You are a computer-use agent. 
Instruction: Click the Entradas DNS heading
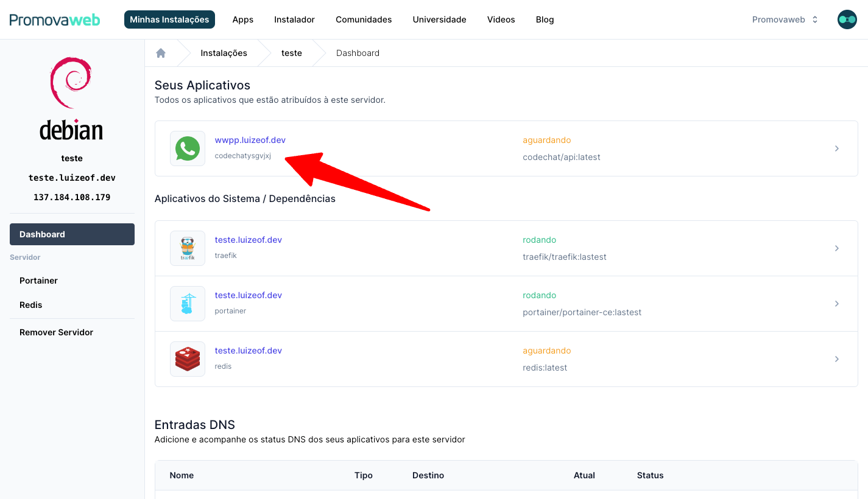(x=195, y=425)
